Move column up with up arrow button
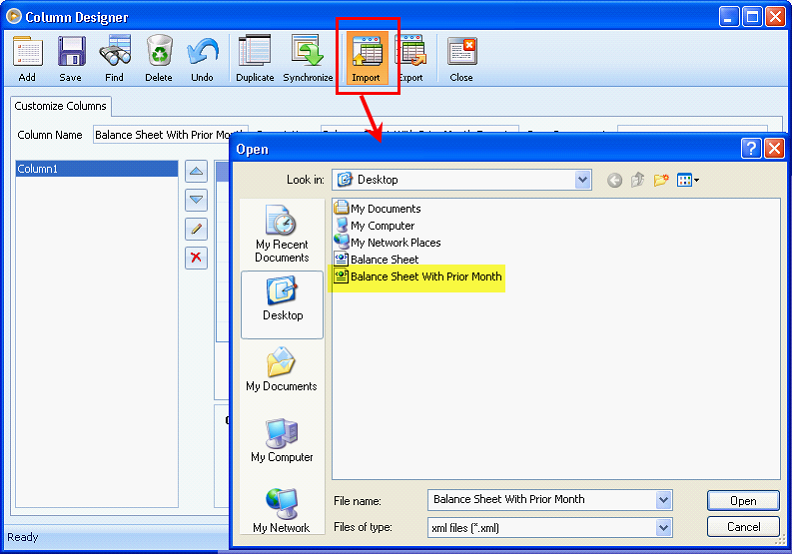Image resolution: width=793 pixels, height=555 pixels. coord(196,172)
